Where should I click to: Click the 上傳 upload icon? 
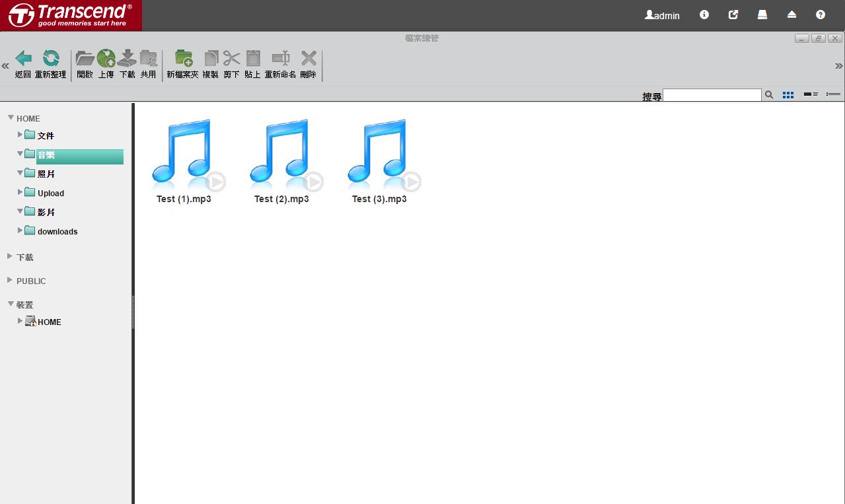pyautogui.click(x=106, y=58)
